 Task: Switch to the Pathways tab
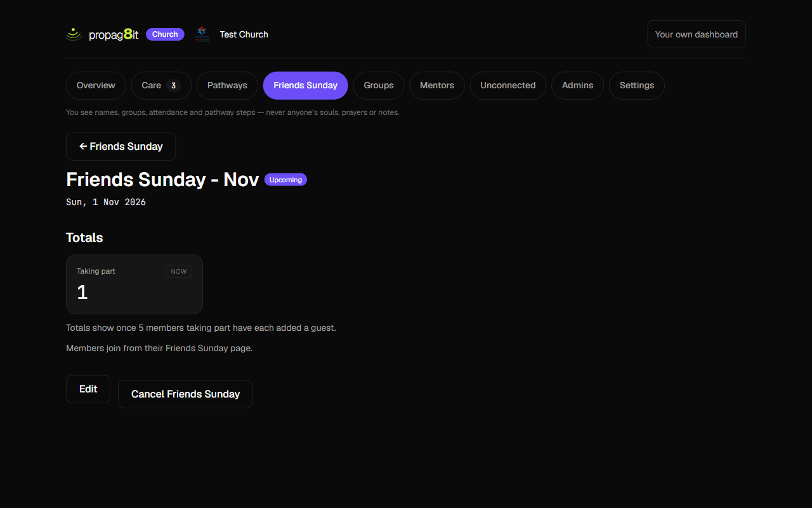pyautogui.click(x=227, y=86)
